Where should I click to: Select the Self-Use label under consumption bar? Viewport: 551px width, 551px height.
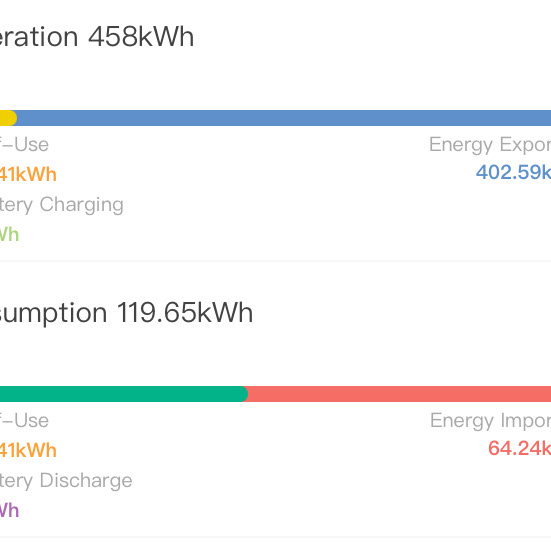click(x=24, y=420)
